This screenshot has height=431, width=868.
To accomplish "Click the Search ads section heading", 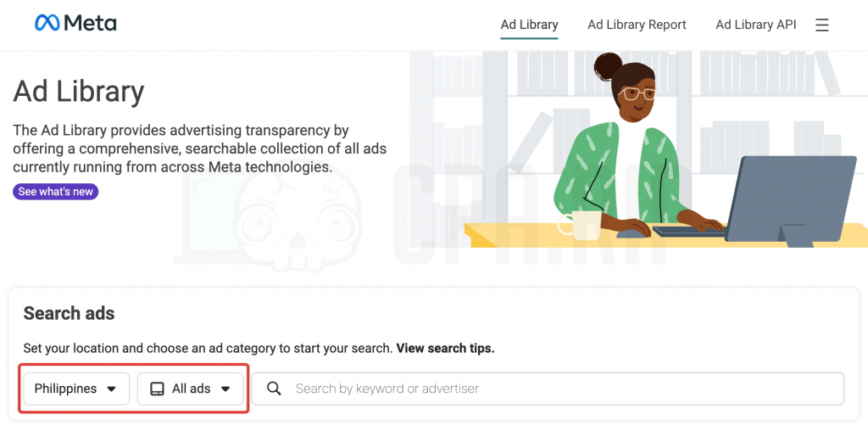I will (x=70, y=314).
